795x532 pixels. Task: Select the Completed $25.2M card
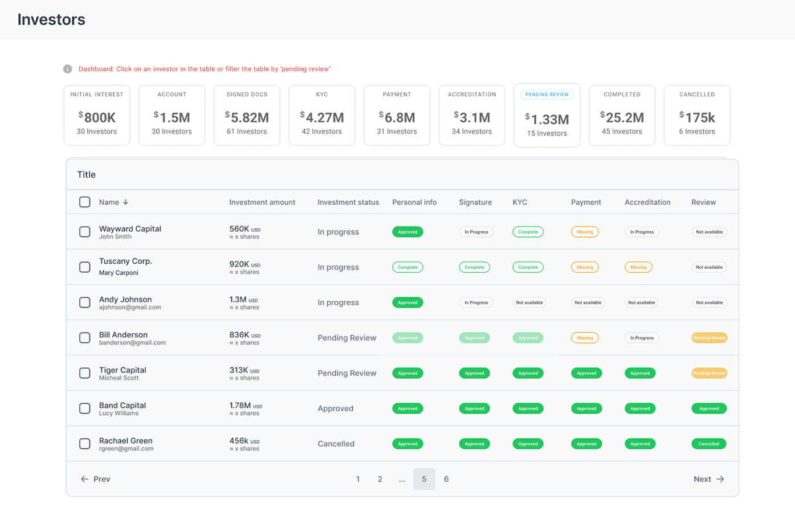(x=622, y=116)
